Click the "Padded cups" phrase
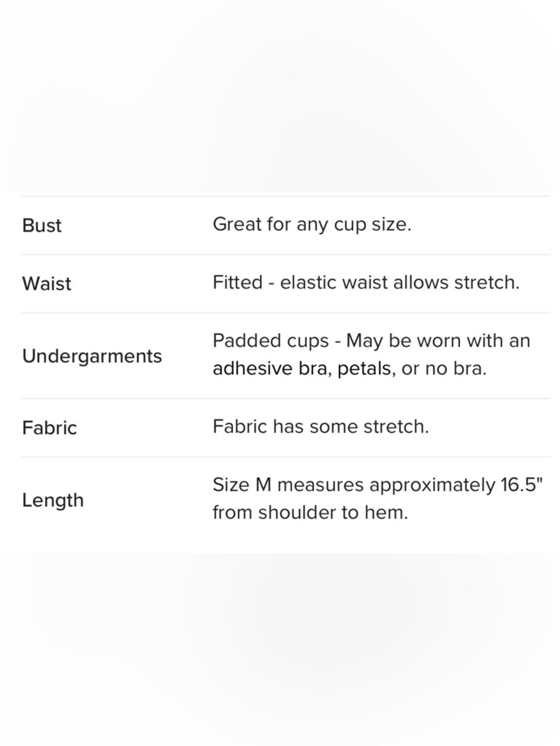Image resolution: width=560 pixels, height=746 pixels. (x=270, y=341)
